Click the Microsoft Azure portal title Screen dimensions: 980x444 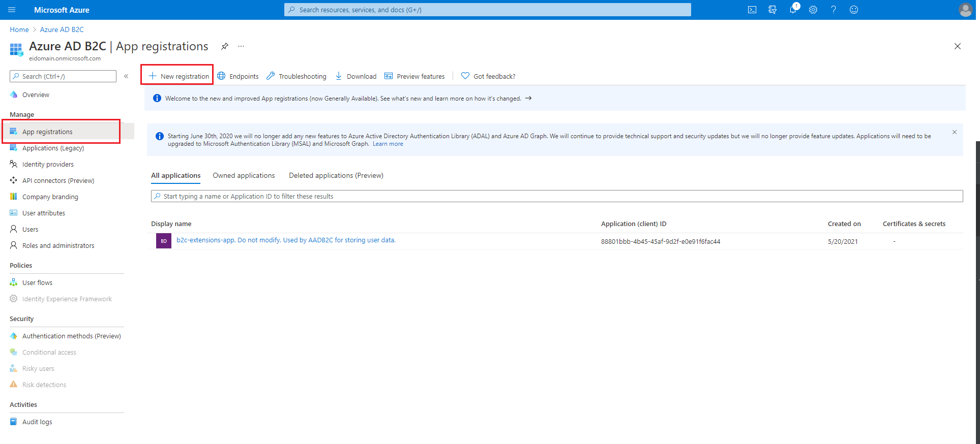[x=62, y=10]
